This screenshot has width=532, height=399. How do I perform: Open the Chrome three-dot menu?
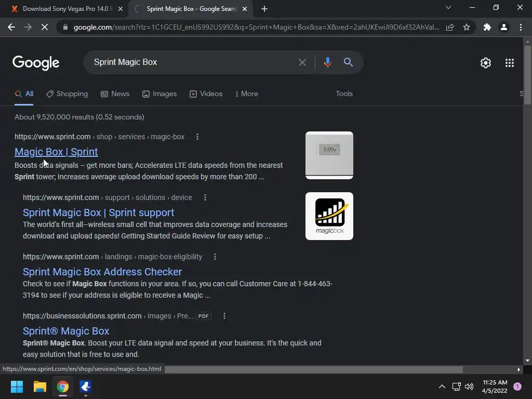tap(521, 27)
